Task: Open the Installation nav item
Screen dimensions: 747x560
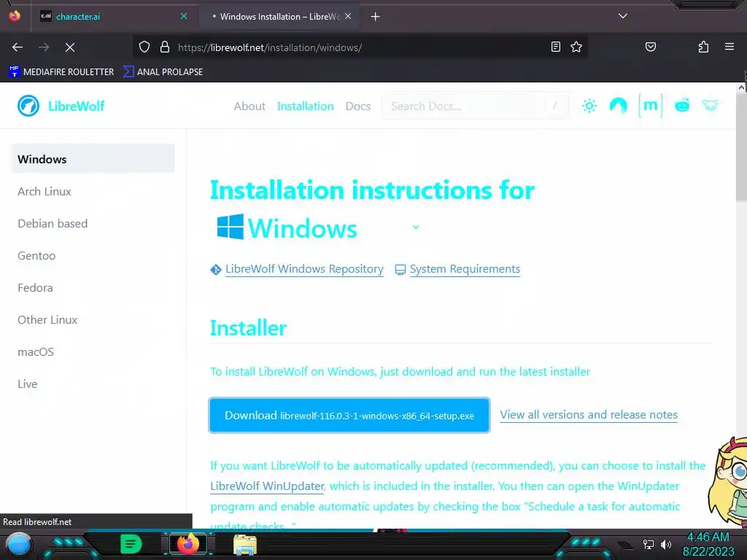Action: (x=306, y=106)
